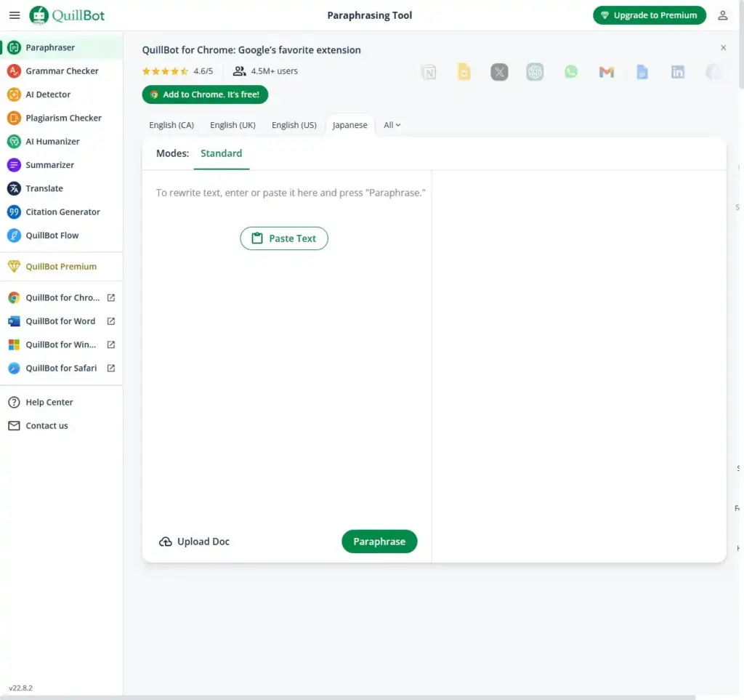Select the Standard mode tab

pyautogui.click(x=221, y=153)
